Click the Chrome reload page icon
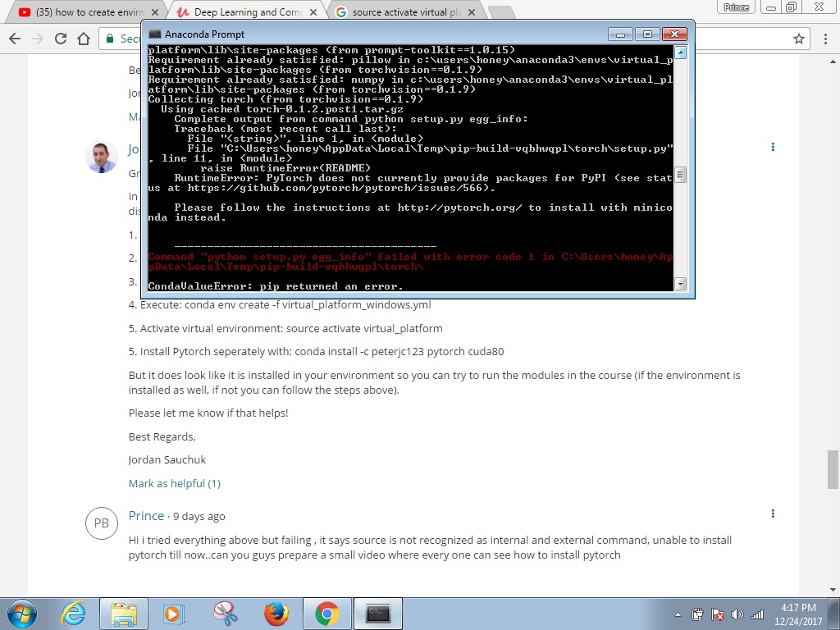The image size is (840, 630). [61, 39]
